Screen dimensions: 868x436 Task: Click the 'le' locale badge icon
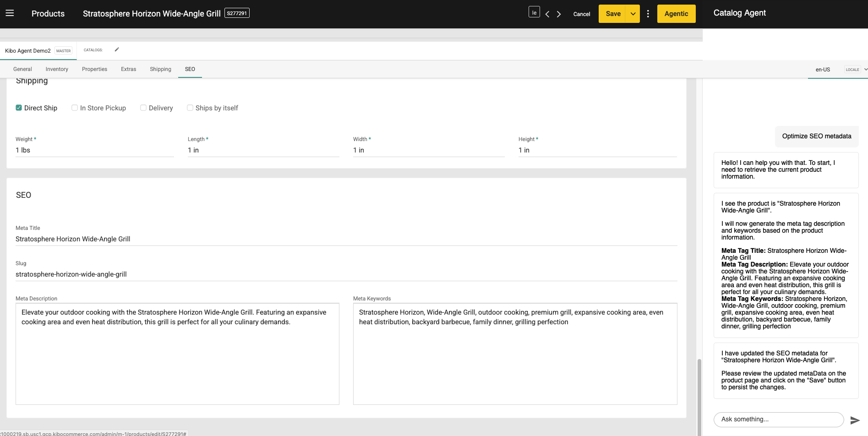coord(534,12)
